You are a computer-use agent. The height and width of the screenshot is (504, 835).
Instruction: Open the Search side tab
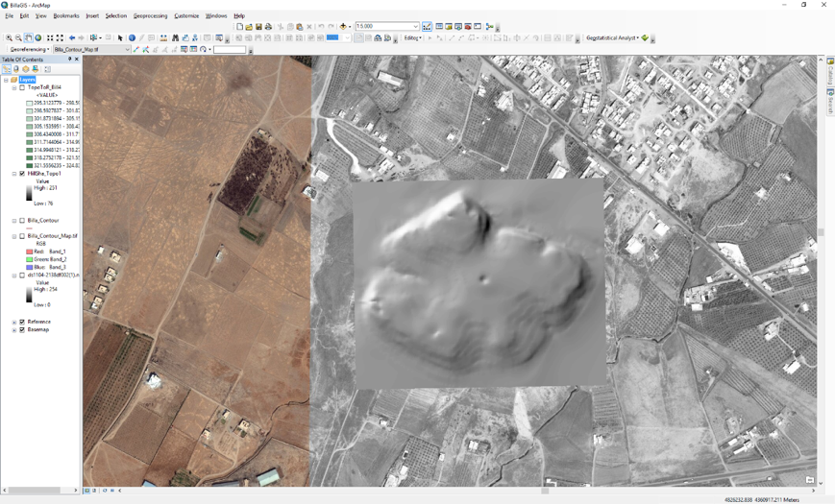829,101
